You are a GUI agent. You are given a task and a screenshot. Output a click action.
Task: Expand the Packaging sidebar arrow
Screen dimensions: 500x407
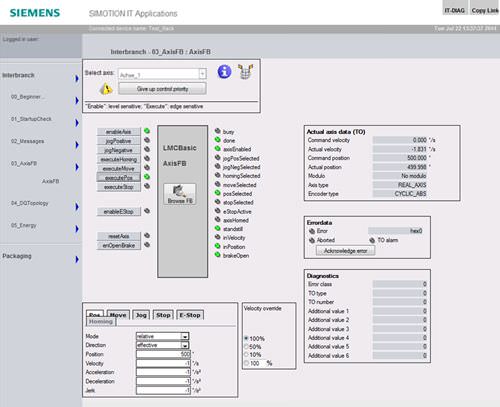[x=77, y=259]
